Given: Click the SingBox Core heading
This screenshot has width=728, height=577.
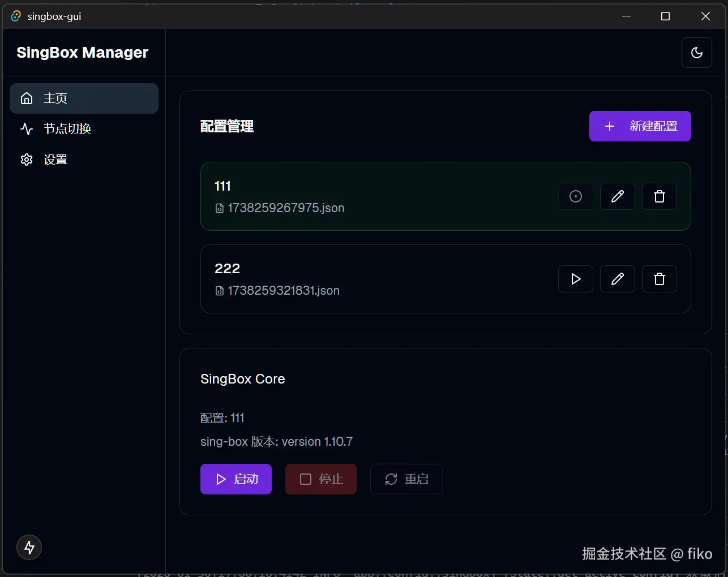Looking at the screenshot, I should (243, 379).
